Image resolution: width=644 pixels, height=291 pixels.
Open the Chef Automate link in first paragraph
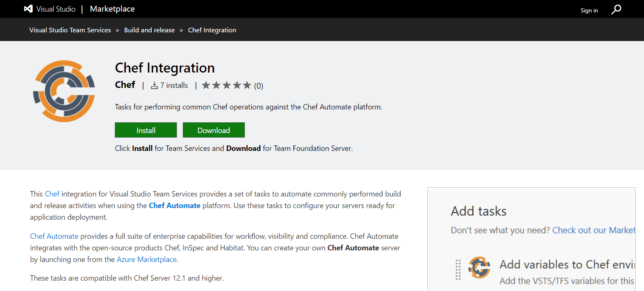pyautogui.click(x=174, y=205)
